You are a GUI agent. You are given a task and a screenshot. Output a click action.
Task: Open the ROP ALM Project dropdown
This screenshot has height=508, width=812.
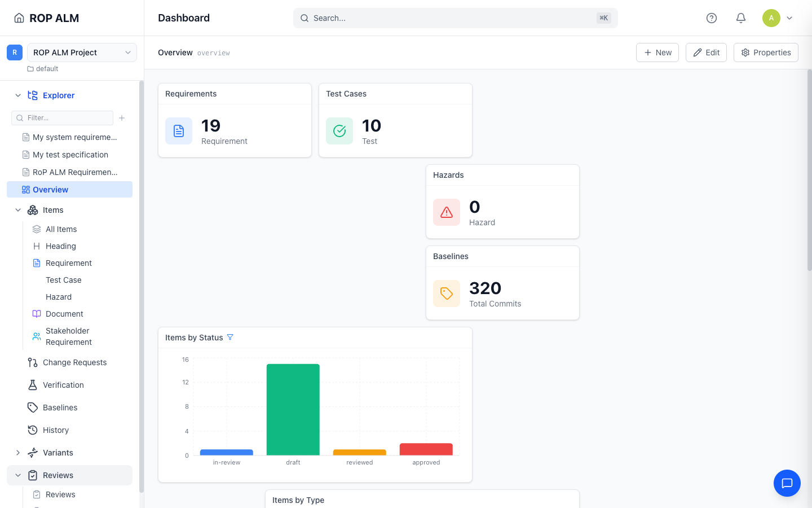82,52
